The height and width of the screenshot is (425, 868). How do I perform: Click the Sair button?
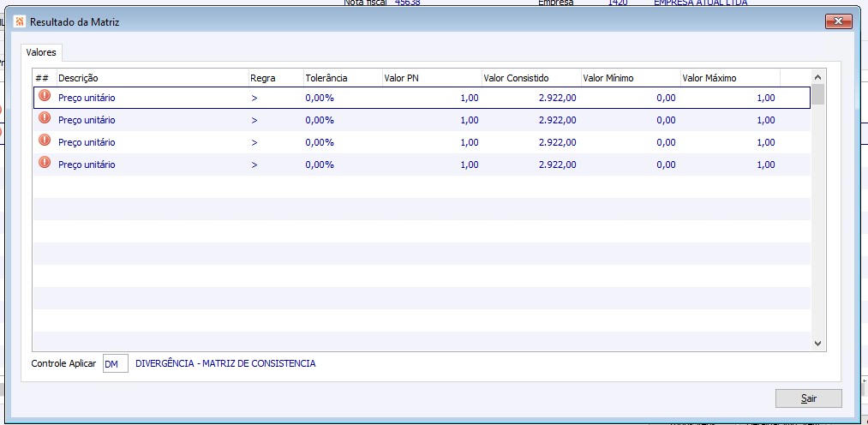click(x=808, y=398)
